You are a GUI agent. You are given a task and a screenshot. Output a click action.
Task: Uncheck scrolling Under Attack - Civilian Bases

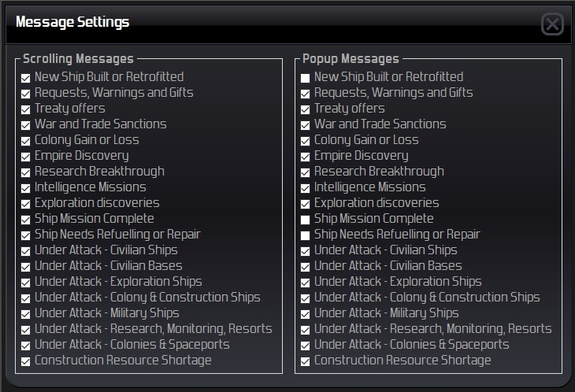(x=26, y=267)
